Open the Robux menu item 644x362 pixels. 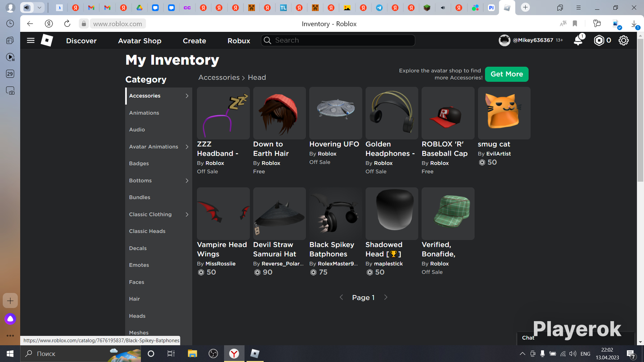239,41
